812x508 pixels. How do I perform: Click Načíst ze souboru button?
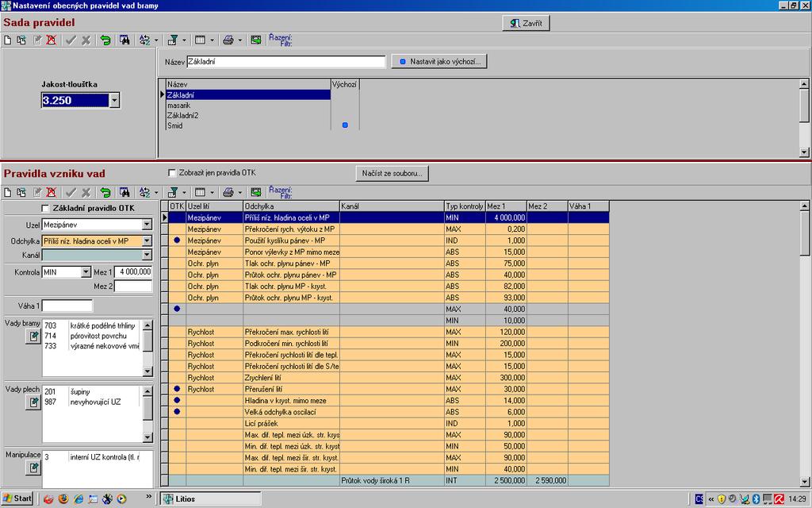tap(392, 173)
